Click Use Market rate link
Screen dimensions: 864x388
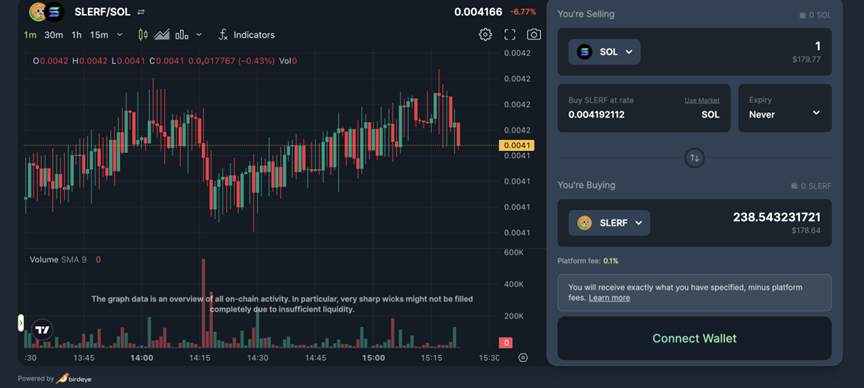702,100
